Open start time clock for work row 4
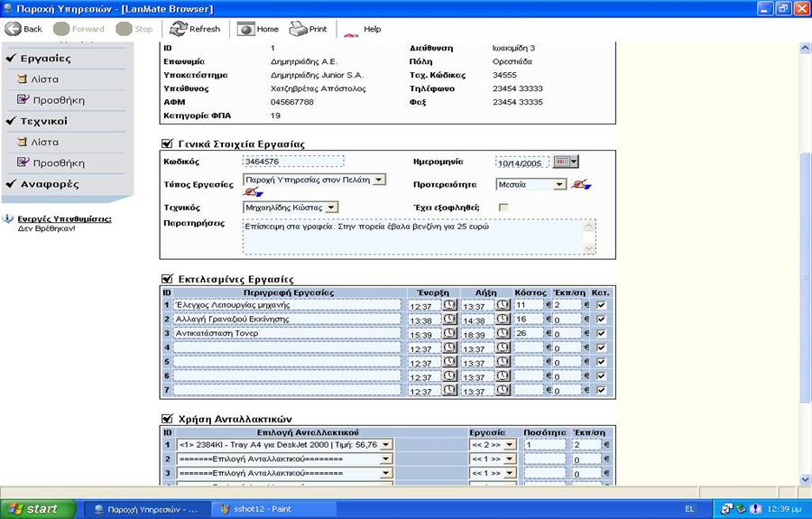Viewport: 812px width, 519px height. pos(449,347)
